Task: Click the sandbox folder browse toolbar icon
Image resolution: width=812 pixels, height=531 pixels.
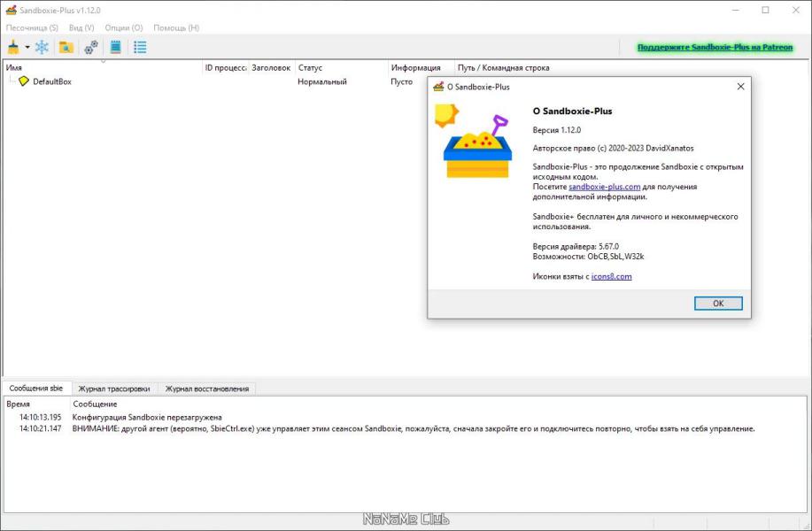Action: pyautogui.click(x=66, y=47)
